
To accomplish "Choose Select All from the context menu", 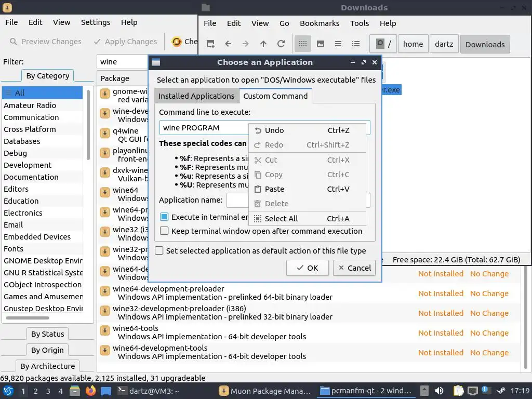I will click(x=307, y=219).
